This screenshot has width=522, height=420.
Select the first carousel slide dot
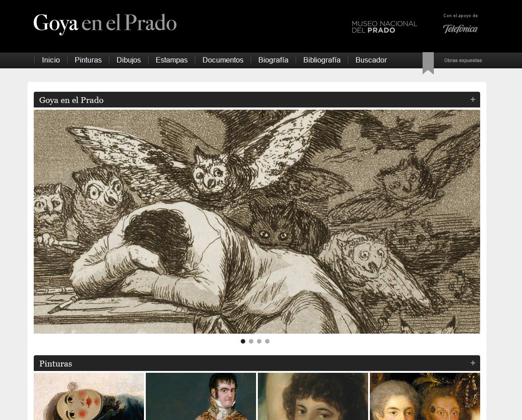click(x=243, y=341)
